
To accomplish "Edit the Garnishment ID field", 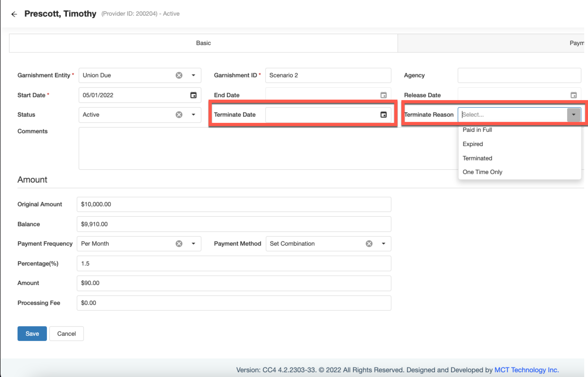I will 328,75.
